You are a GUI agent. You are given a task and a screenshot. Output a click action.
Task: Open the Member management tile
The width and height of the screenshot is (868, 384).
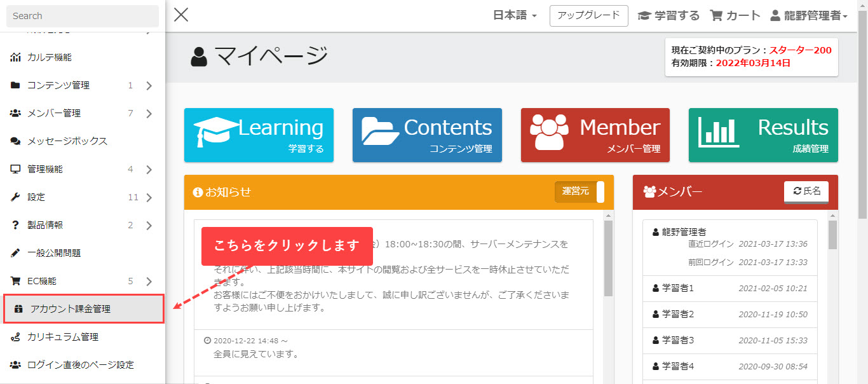pyautogui.click(x=595, y=135)
